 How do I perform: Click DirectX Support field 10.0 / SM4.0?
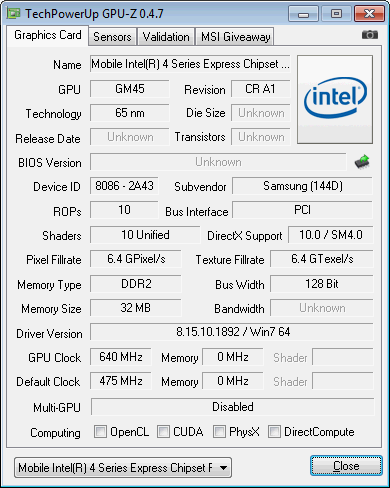pyautogui.click(x=331, y=235)
